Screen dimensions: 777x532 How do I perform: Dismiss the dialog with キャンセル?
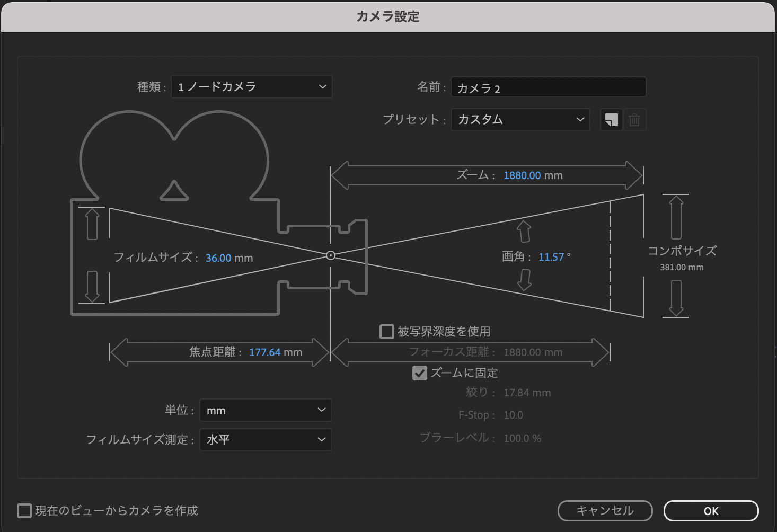pos(605,511)
